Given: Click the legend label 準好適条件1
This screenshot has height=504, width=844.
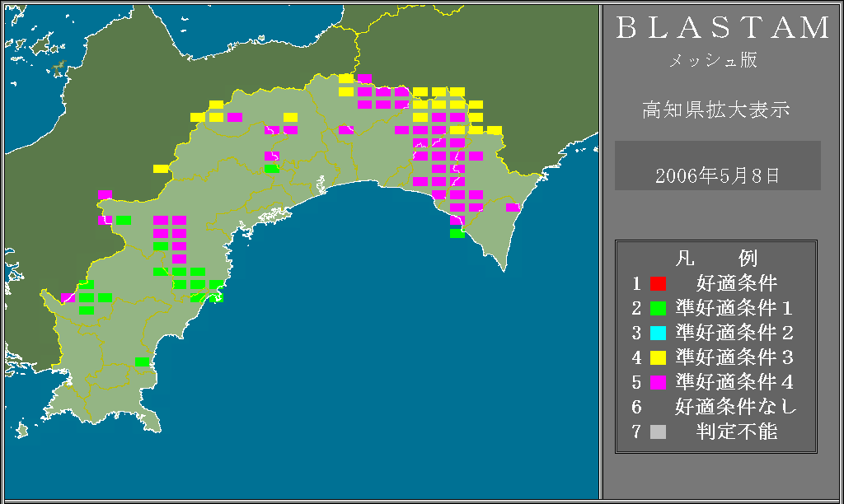Looking at the screenshot, I should click(734, 308).
